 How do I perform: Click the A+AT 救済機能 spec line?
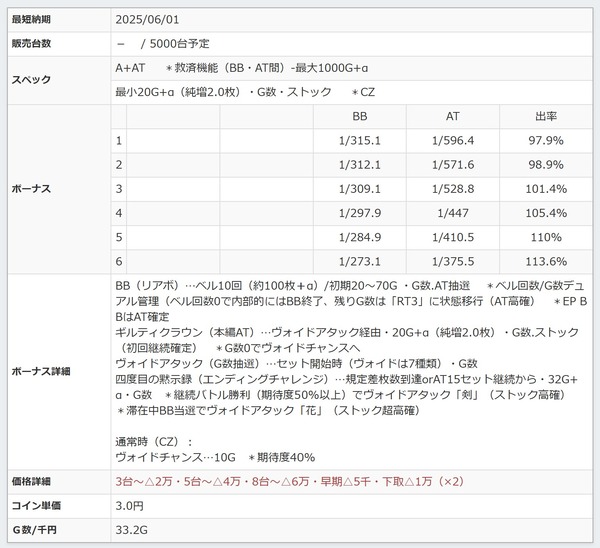click(241, 68)
